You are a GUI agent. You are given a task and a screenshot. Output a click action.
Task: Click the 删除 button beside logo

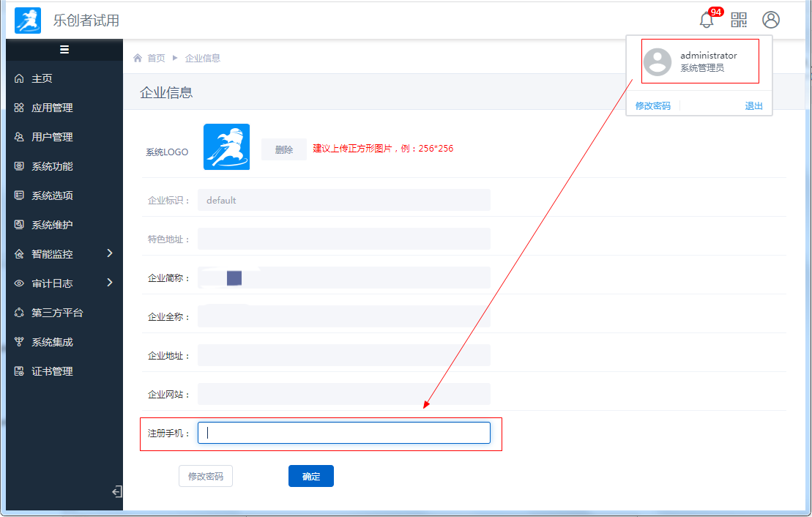[284, 149]
